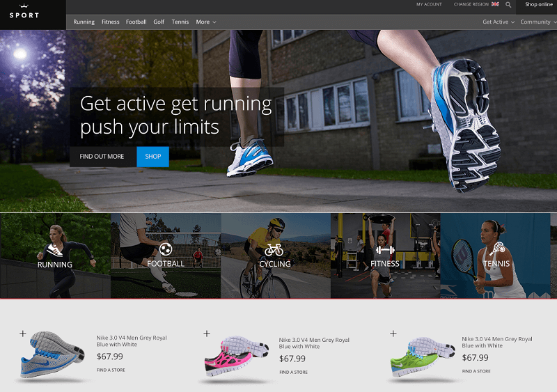Click plus icon beside pink shoe
This screenshot has width=557, height=392.
pos(207,334)
